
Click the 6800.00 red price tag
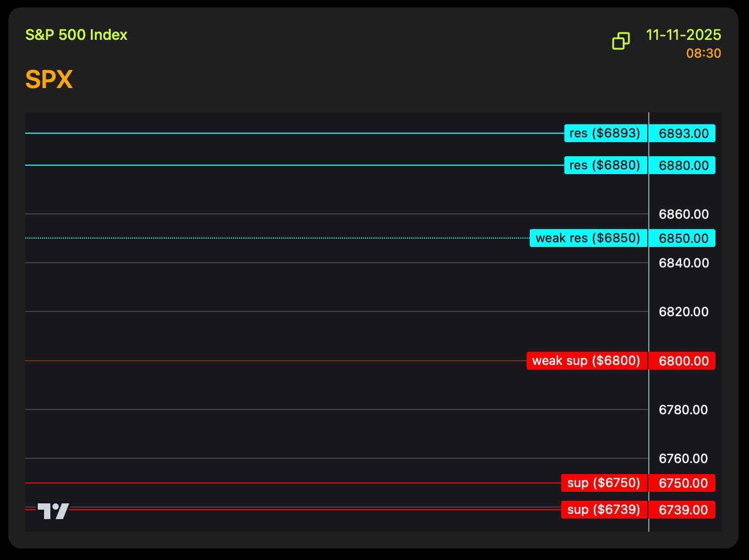pyautogui.click(x=683, y=361)
